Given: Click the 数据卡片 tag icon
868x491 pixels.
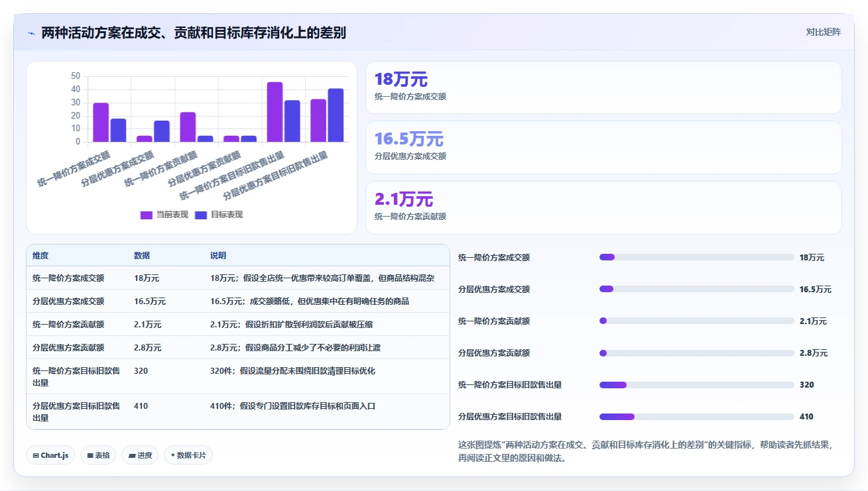Looking at the screenshot, I should (172, 455).
